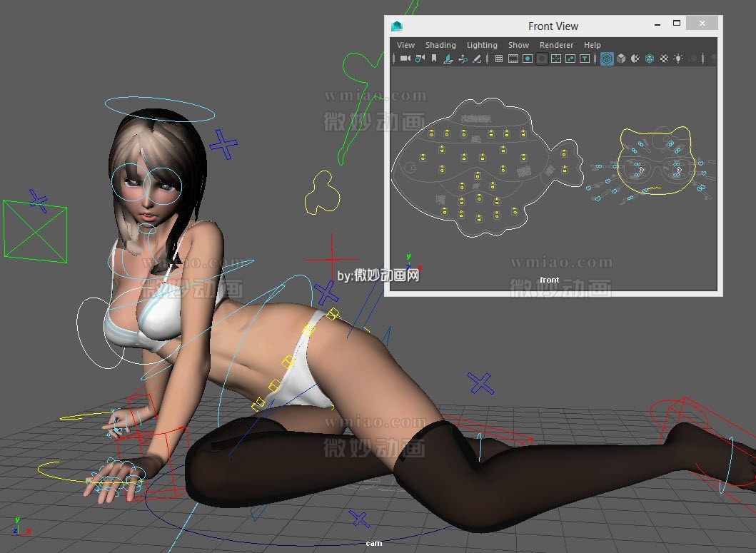Open the Help menu in Front View

click(x=593, y=44)
